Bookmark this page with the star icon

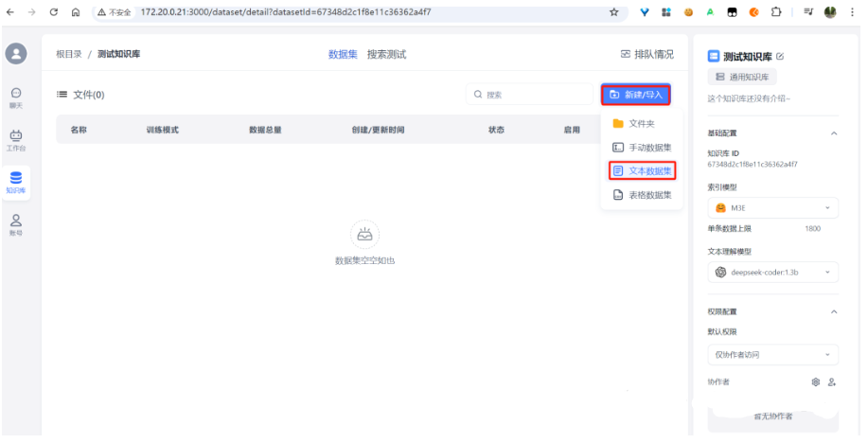coord(613,11)
